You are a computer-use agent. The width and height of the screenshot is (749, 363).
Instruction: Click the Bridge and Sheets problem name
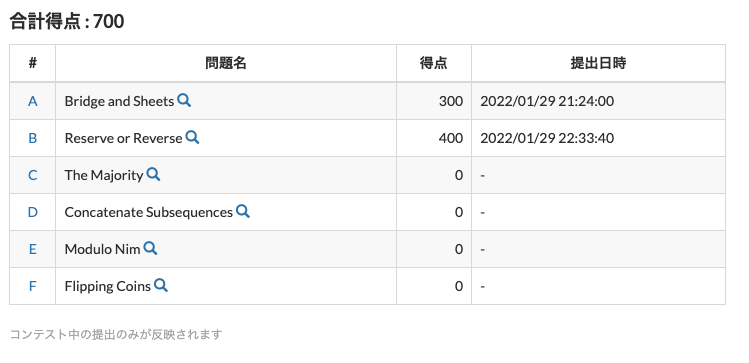point(119,101)
